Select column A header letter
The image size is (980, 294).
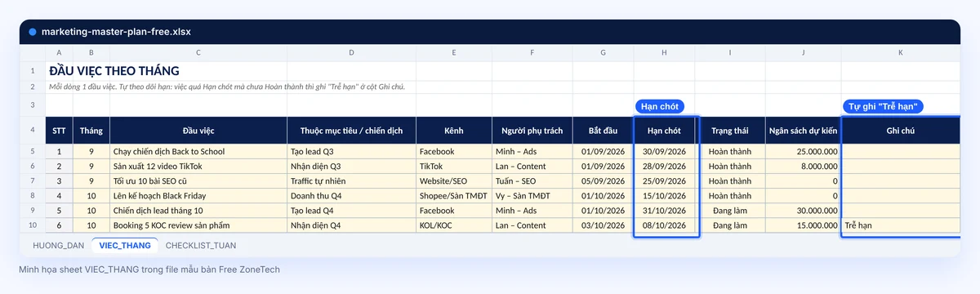tap(59, 53)
